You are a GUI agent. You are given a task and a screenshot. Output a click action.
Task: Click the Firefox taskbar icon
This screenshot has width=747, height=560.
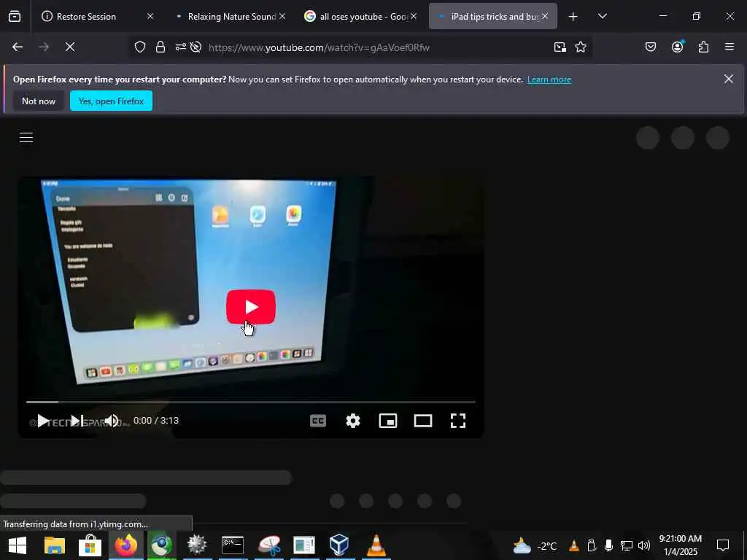pyautogui.click(x=125, y=545)
